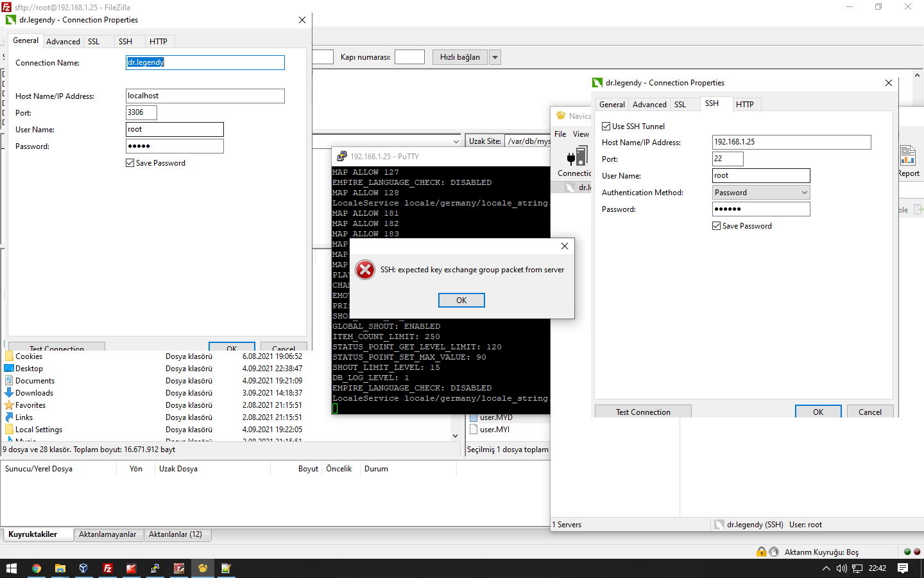The image size is (924, 578).
Task: Click the Uzak Site path field
Action: click(x=528, y=141)
